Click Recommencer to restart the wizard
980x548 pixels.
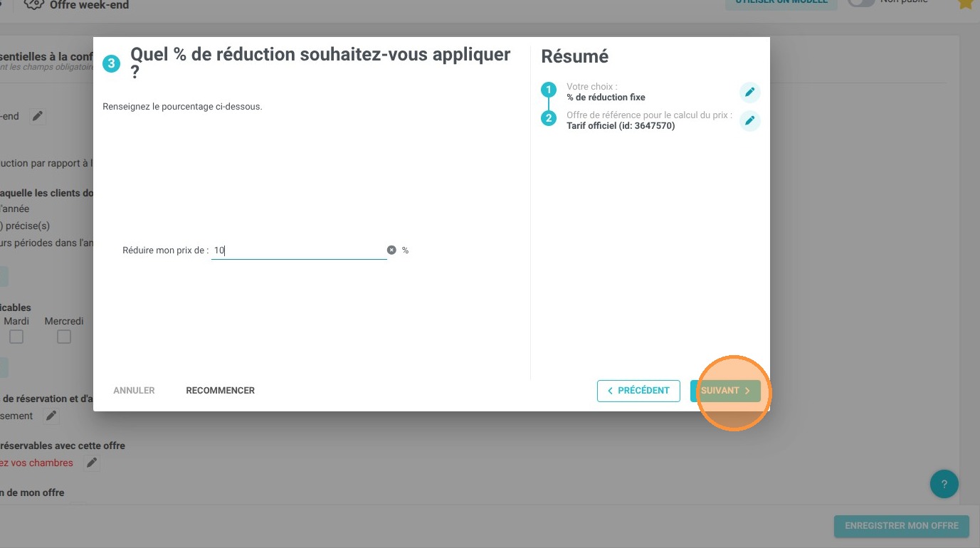coord(220,390)
